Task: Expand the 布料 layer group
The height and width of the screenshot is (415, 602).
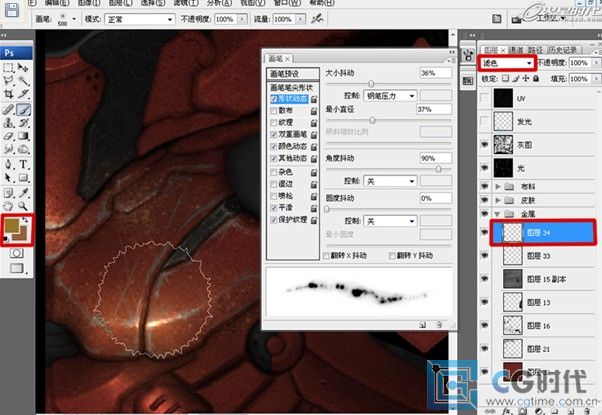Action: [498, 187]
